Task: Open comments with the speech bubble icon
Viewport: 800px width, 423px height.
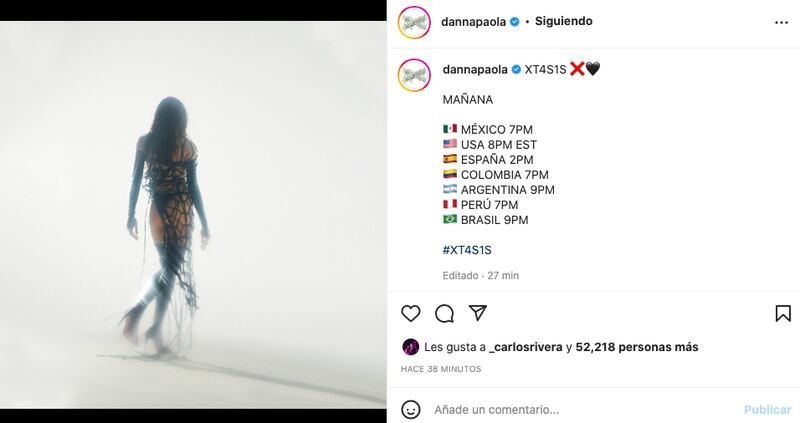Action: tap(444, 313)
